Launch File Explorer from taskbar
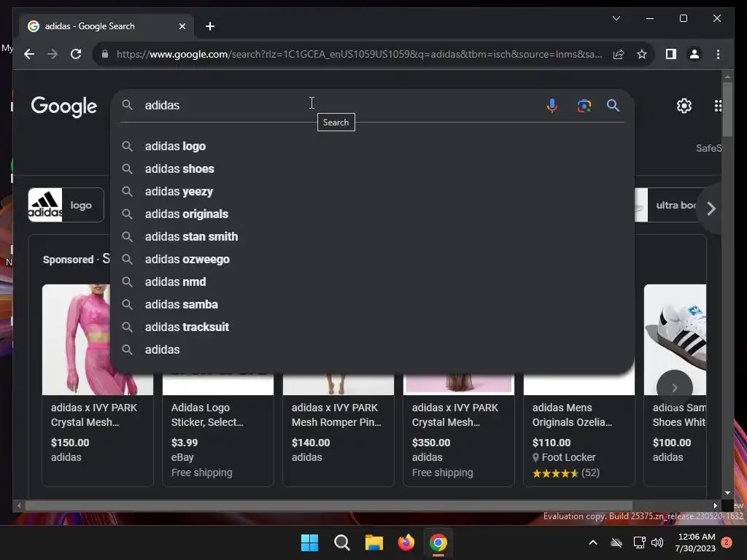Viewport: 747px width, 560px height. 374,542
